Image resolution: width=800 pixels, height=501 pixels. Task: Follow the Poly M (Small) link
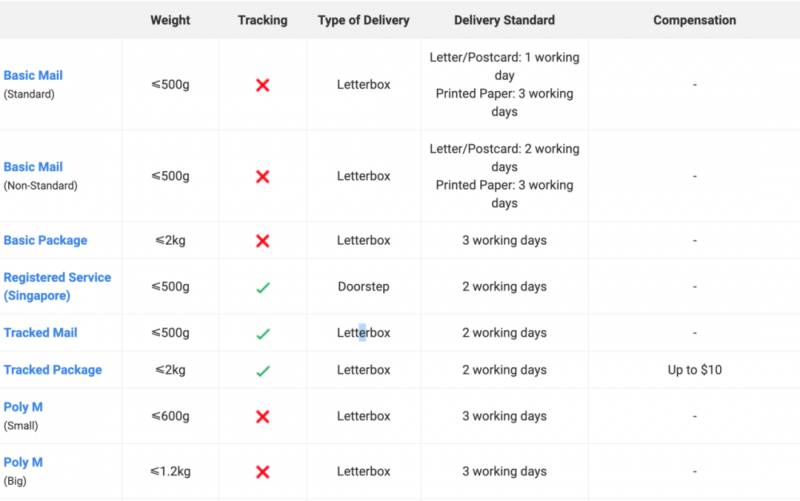coord(23,407)
